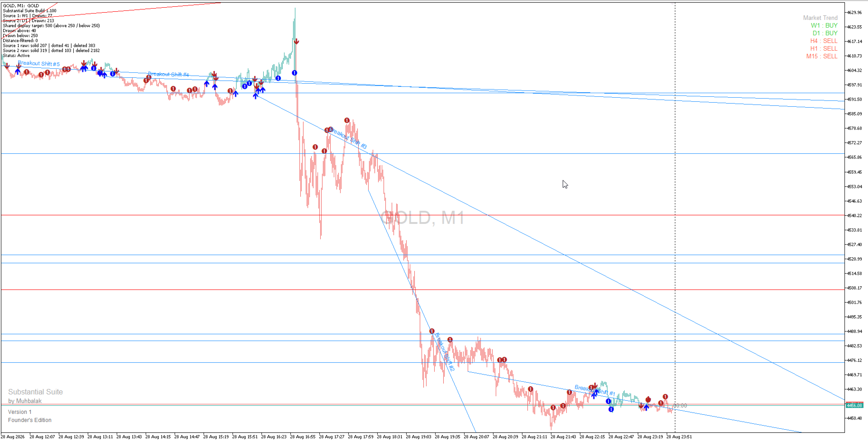
Task: Click the Status: Active line
Action: (16, 56)
